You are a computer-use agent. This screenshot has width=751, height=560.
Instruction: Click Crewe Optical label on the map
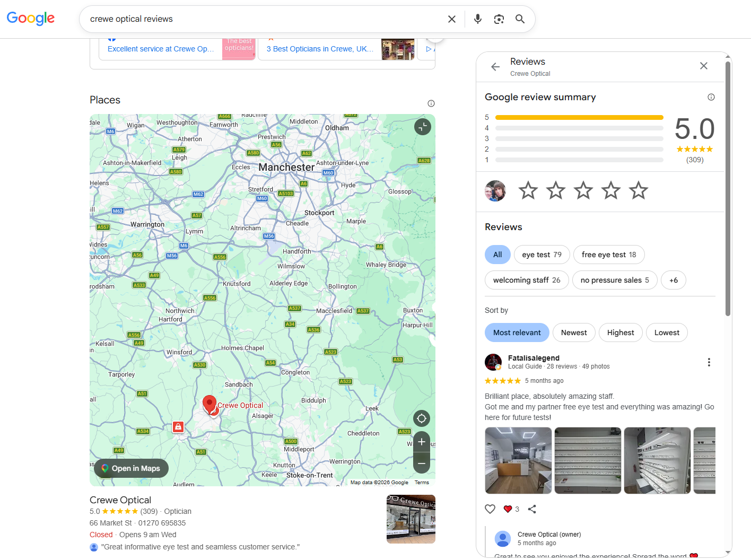tap(240, 405)
